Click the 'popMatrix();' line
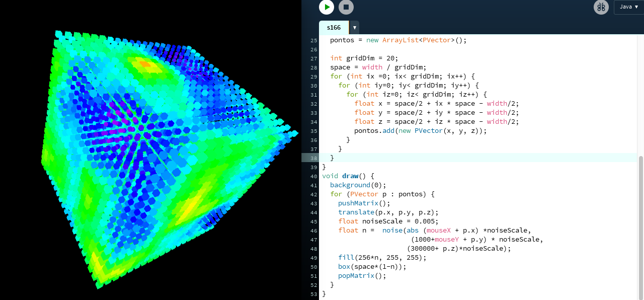 coord(362,276)
